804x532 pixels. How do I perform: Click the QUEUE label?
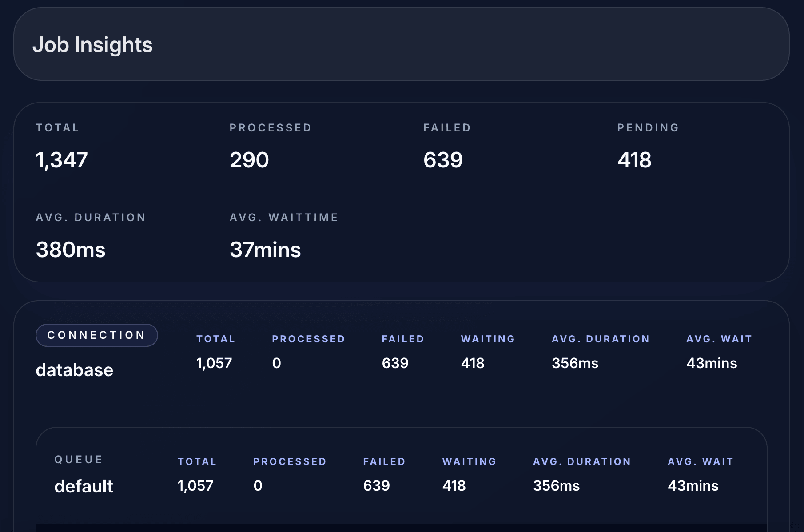point(79,460)
